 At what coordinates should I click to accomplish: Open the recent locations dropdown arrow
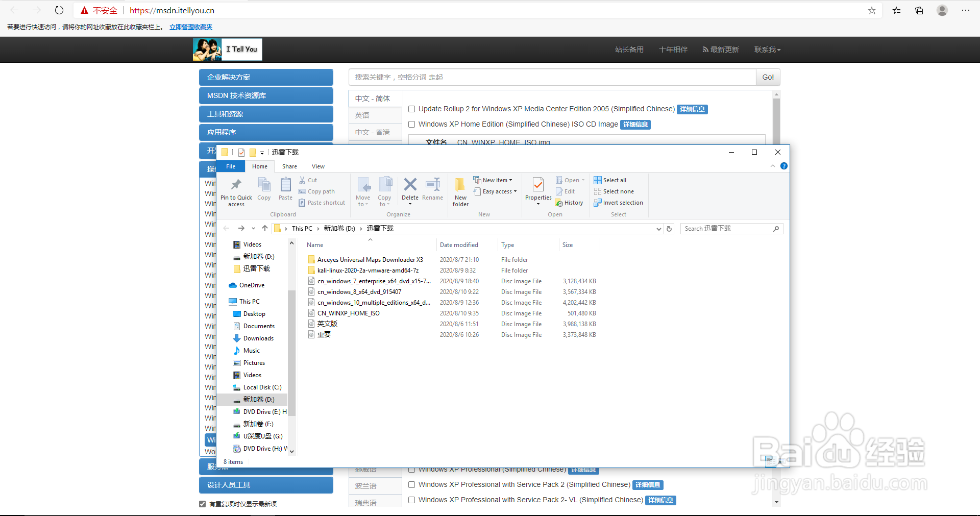[x=253, y=229]
